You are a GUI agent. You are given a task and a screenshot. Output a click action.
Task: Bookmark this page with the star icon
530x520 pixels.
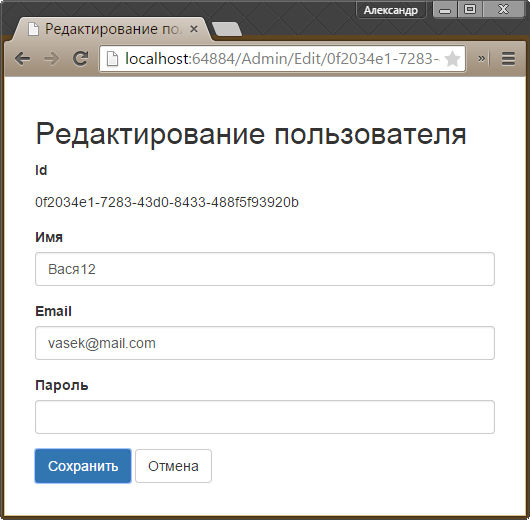pyautogui.click(x=452, y=59)
